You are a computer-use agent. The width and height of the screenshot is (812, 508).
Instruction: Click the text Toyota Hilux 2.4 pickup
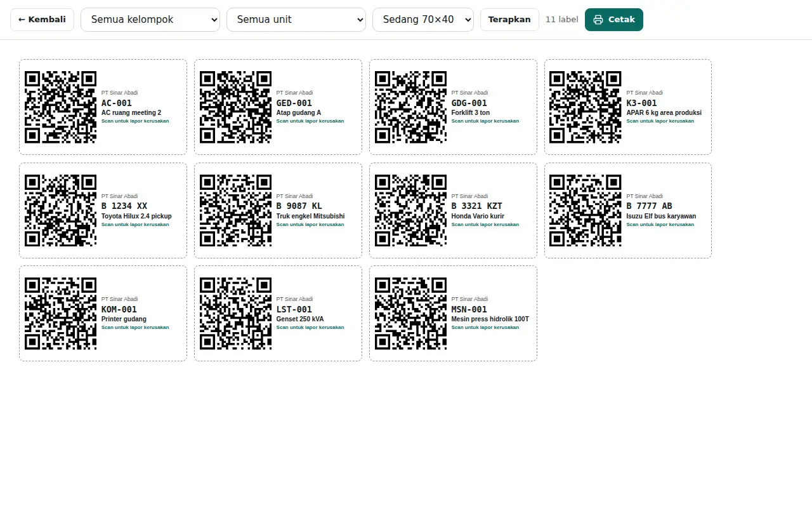pos(136,216)
